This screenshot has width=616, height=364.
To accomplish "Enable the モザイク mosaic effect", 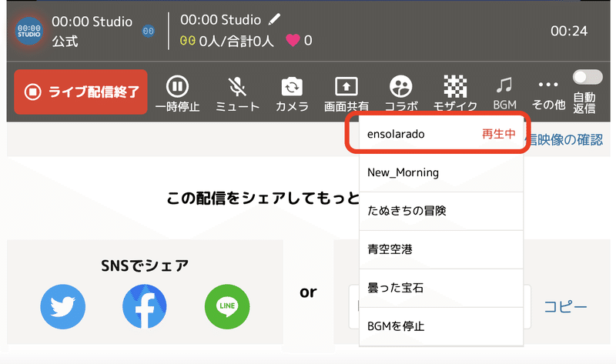I will pyautogui.click(x=455, y=93).
